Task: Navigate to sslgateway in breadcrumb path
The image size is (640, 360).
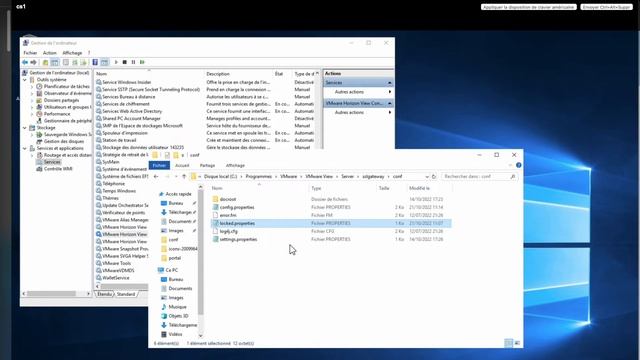Action: (x=373, y=176)
